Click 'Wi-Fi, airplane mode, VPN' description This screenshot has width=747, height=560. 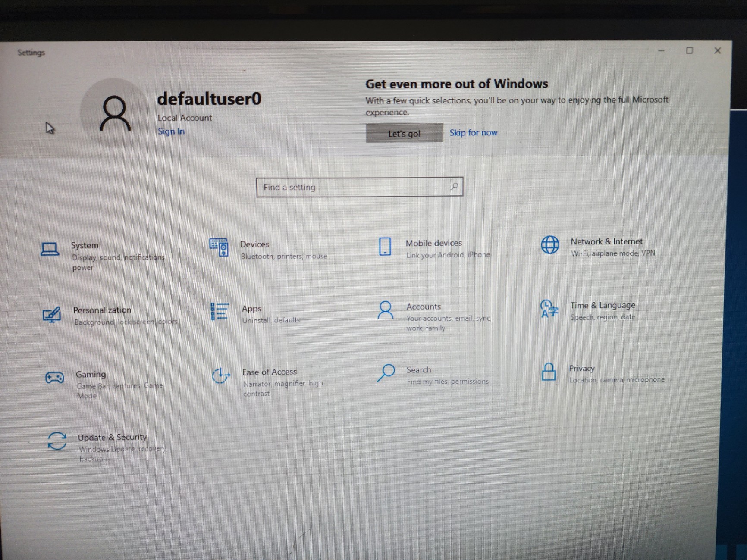coord(613,253)
